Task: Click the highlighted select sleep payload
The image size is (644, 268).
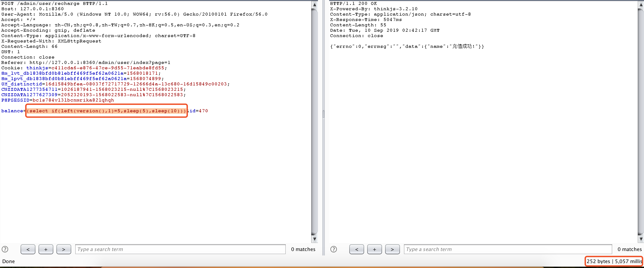Action: (x=106, y=111)
